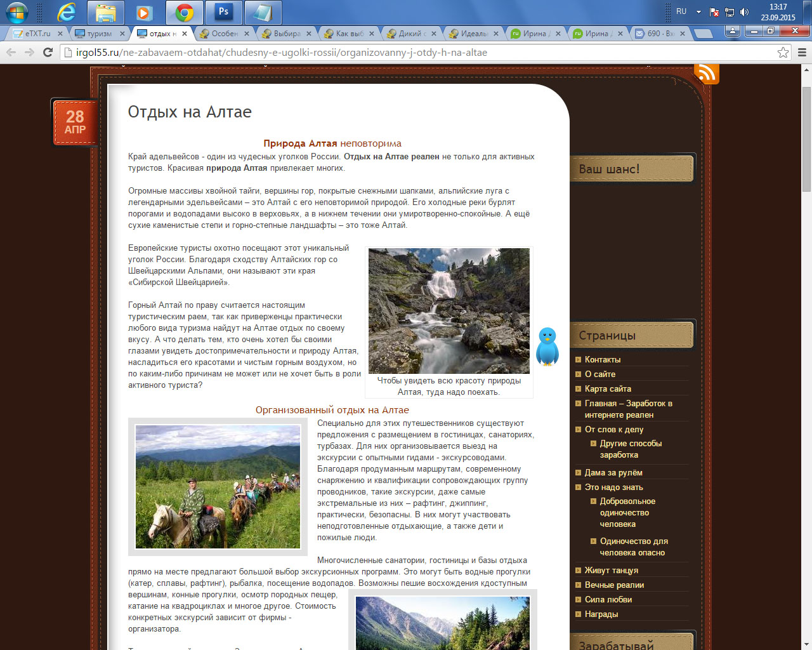The image size is (812, 650).
Task: Switch to the eTXT.ru tab
Action: point(37,34)
